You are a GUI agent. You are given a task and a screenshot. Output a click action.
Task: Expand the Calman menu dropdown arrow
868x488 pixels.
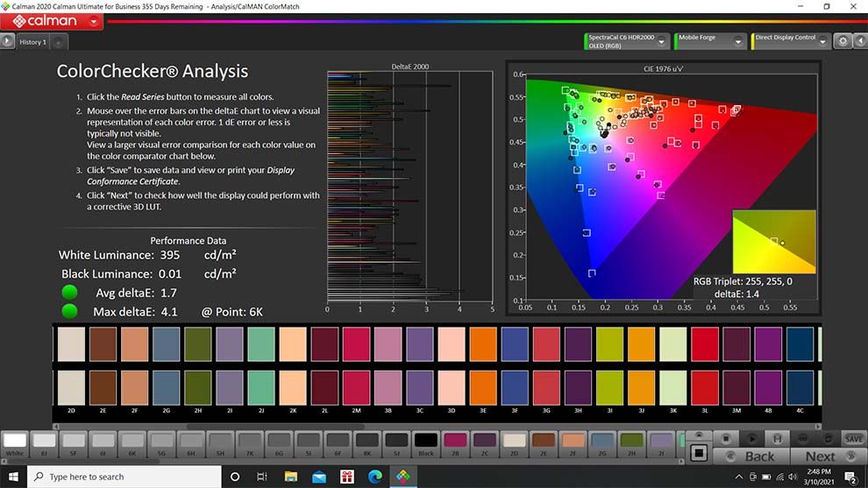[x=94, y=22]
